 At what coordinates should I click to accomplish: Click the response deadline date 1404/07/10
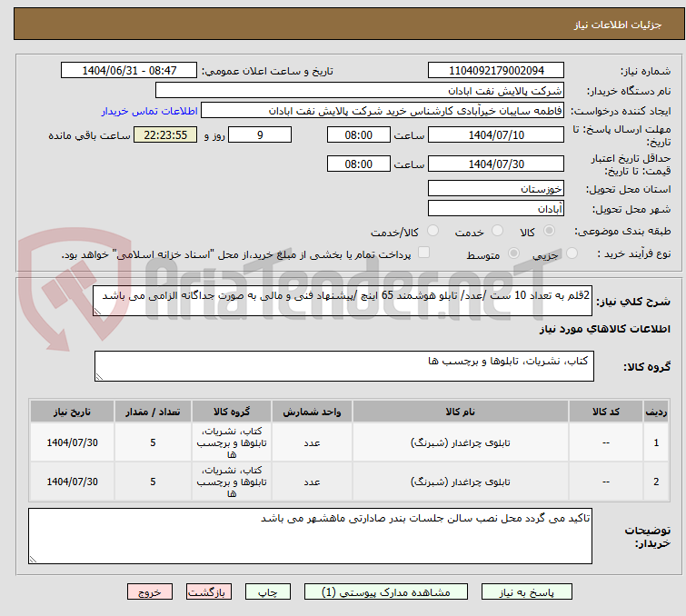click(496, 134)
